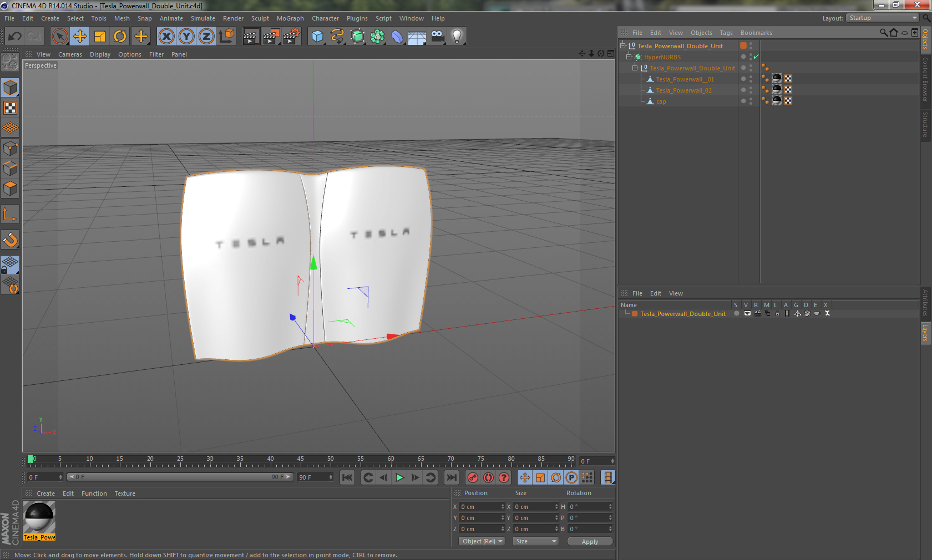Add a HyperNURBS generator object

click(x=358, y=37)
